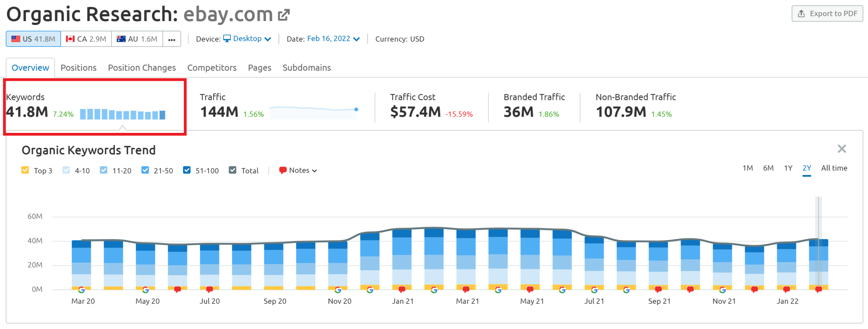Image resolution: width=868 pixels, height=329 pixels.
Task: Click the Traffic Cost $57.4M value
Action: tap(416, 112)
